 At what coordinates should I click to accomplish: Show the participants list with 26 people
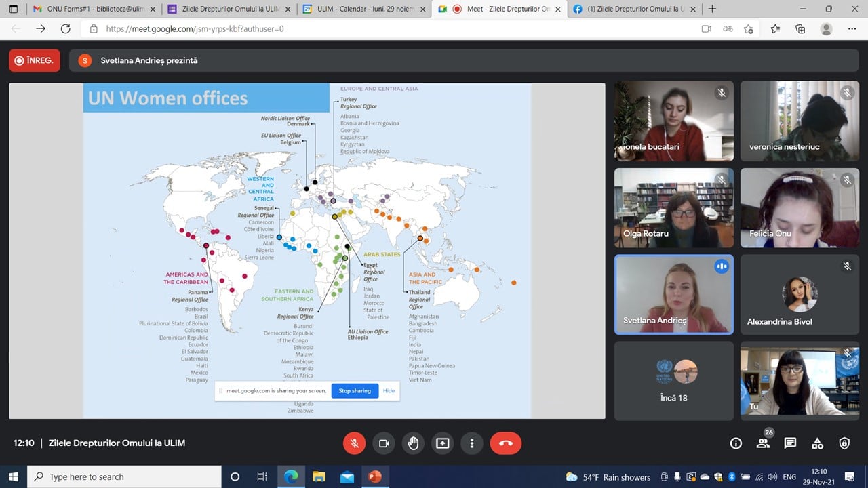click(764, 442)
